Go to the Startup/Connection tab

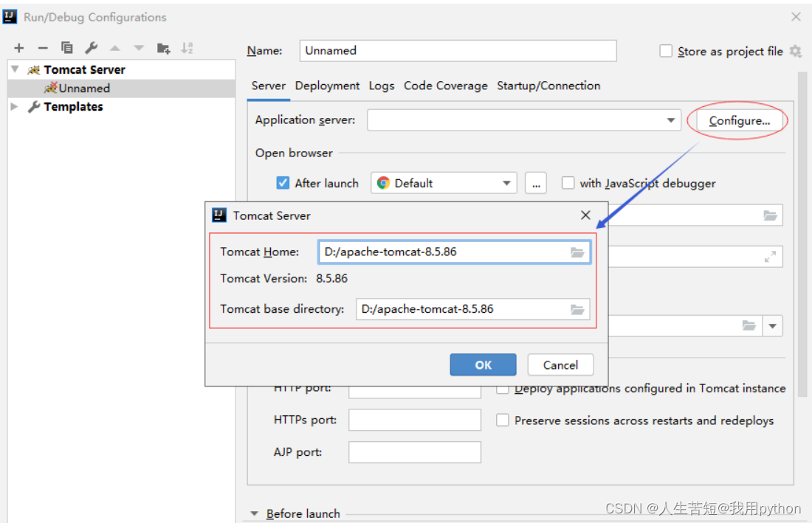[x=548, y=86]
